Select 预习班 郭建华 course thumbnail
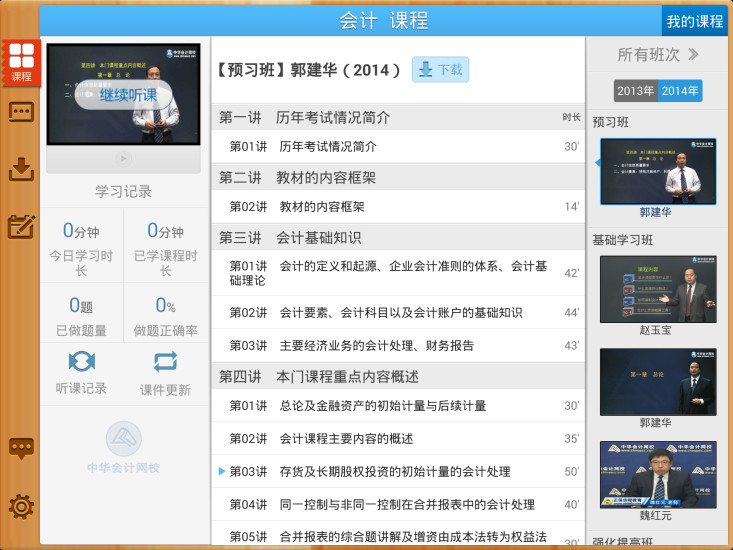733x550 pixels. [x=658, y=171]
